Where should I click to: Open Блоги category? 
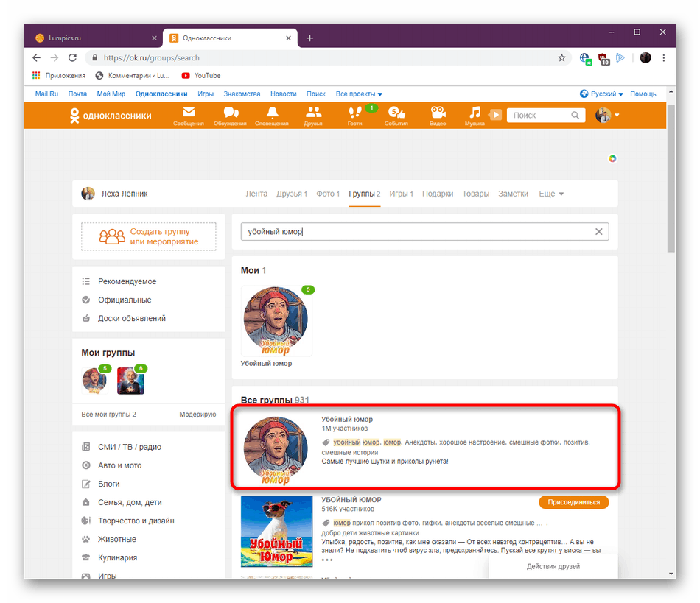pyautogui.click(x=108, y=484)
